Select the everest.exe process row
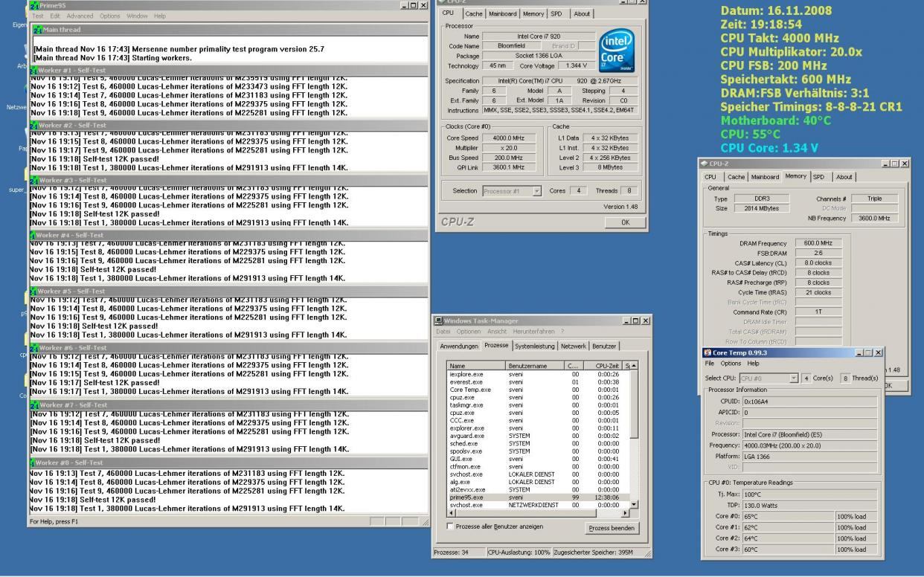 click(x=538, y=381)
